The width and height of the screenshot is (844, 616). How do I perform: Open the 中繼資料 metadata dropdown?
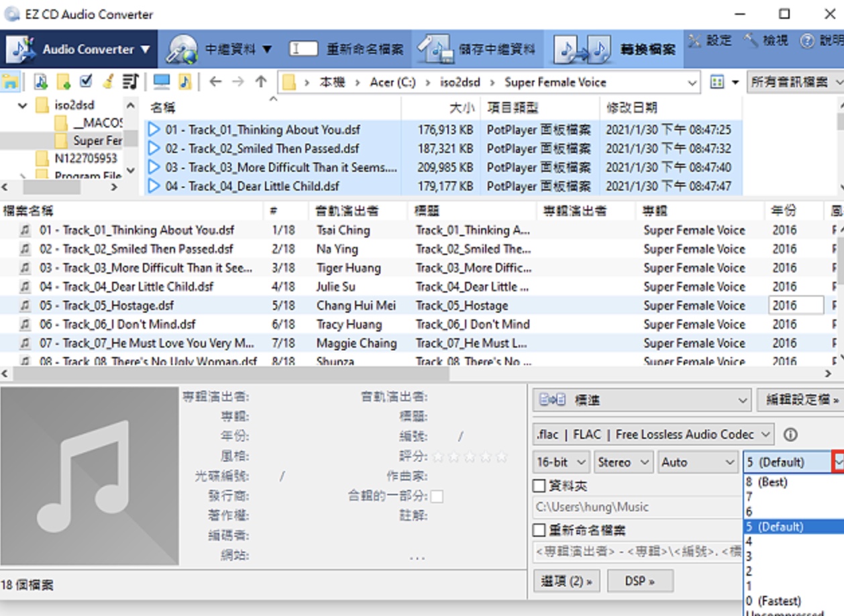pos(219,49)
